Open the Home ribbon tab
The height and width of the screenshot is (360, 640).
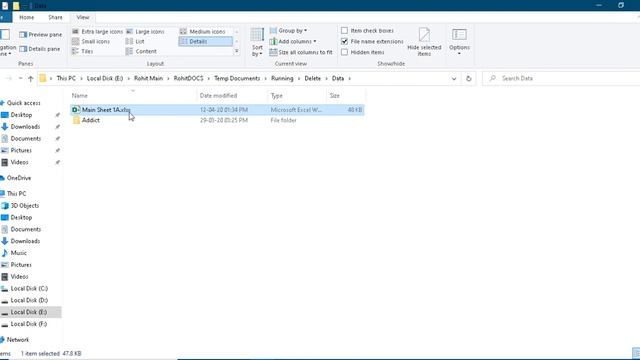pos(27,17)
